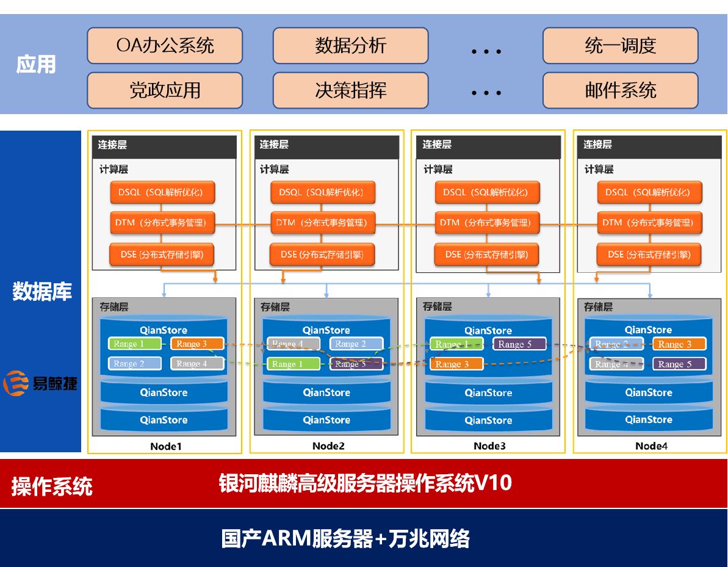Select the gray Range 4 in Node4
728x567 pixels.
616,364
